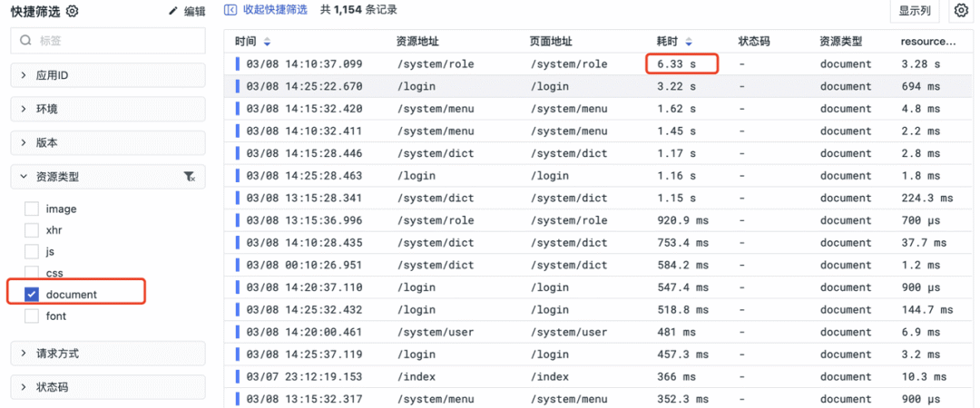The width and height of the screenshot is (980, 408).
Task: Focus the 标签 search input
Action: click(108, 41)
